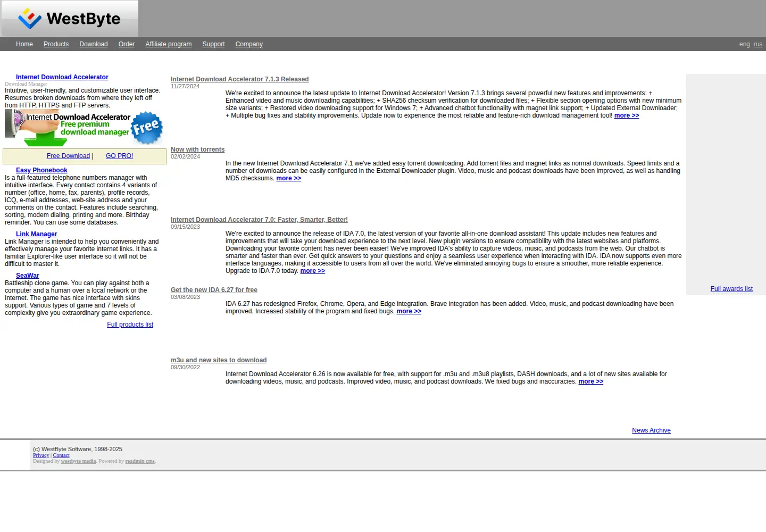Screen dimensions: 766x532
Task: Select the eng language option
Action: (745, 44)
